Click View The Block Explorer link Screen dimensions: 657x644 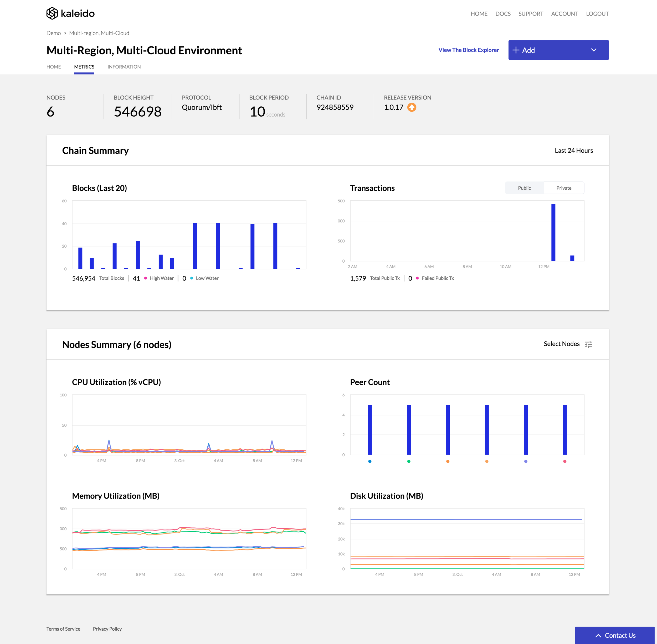468,50
